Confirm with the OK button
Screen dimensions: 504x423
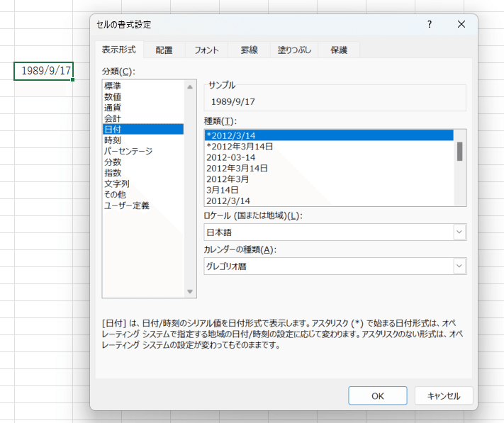click(378, 395)
